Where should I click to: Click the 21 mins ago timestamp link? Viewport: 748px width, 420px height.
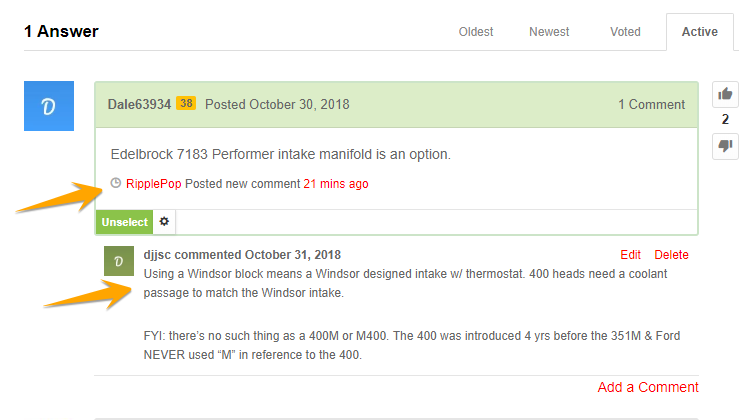pos(336,184)
